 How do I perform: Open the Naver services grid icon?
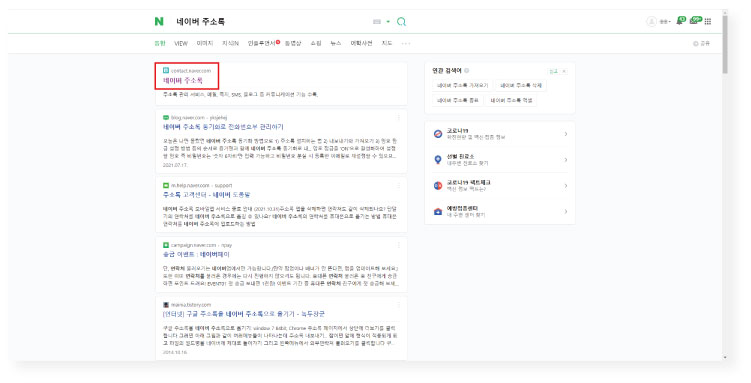click(x=708, y=22)
